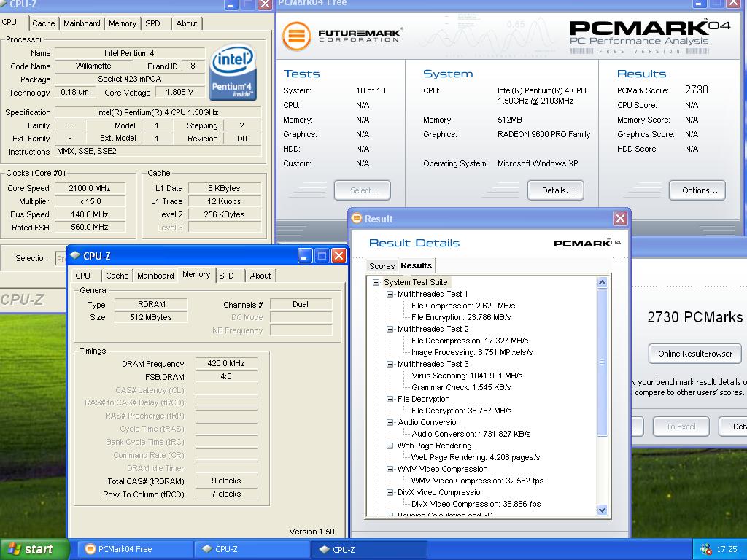Viewport: 747px width, 560px height.
Task: Collapse the Multithreaded Test 2 node
Action: (390, 329)
